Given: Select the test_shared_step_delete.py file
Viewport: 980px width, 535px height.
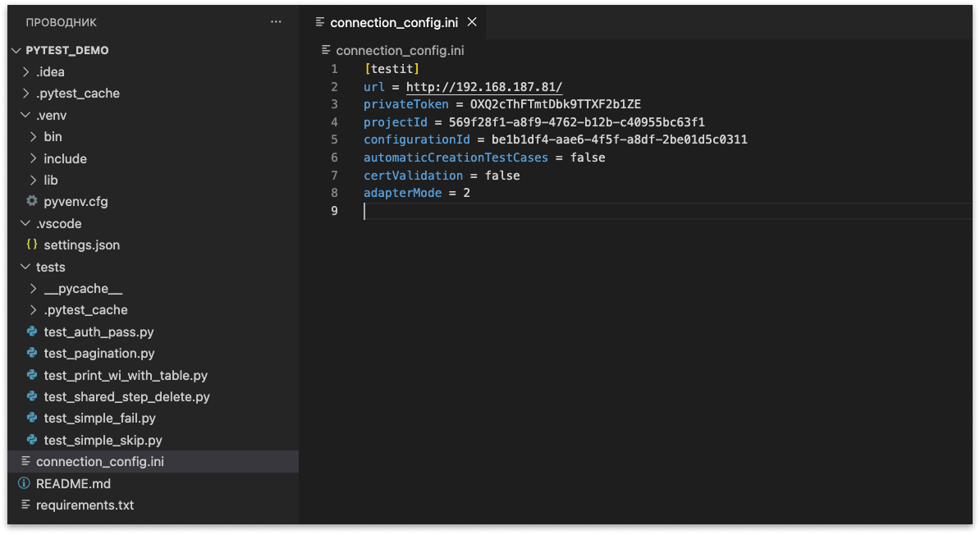Looking at the screenshot, I should click(x=121, y=396).
